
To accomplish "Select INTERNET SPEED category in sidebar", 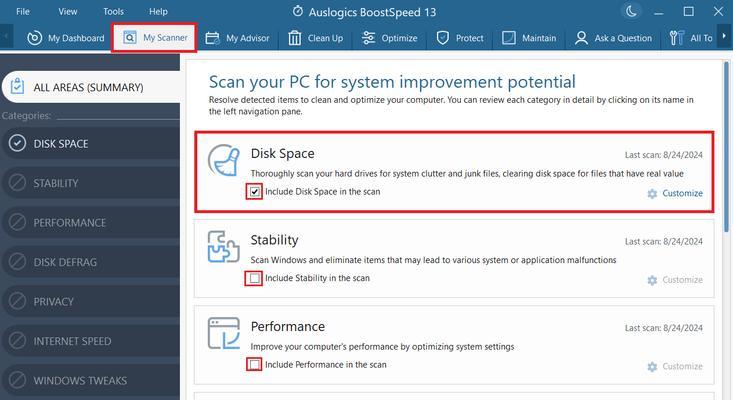I will 91,341.
